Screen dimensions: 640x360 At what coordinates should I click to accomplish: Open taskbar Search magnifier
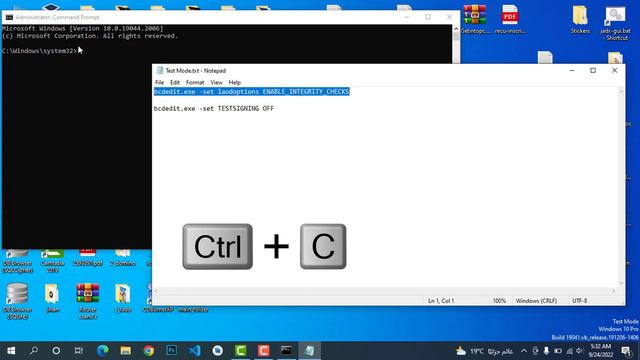tap(34, 351)
